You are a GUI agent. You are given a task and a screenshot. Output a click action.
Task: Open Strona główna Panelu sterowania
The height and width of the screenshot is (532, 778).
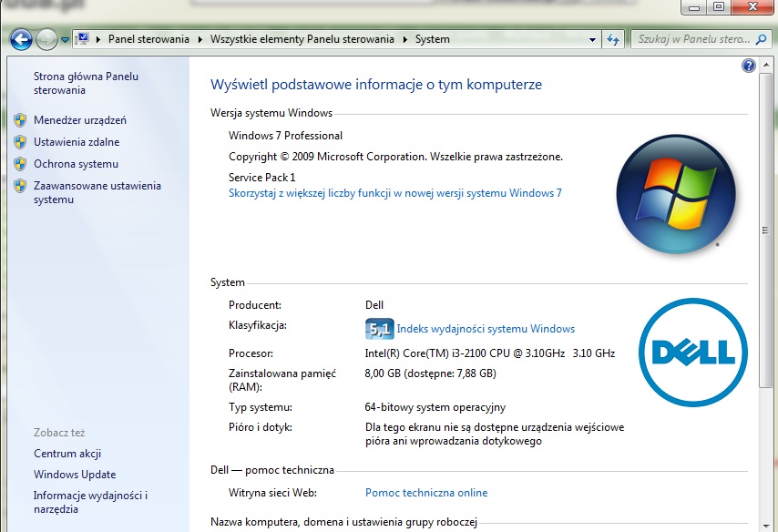[x=86, y=83]
